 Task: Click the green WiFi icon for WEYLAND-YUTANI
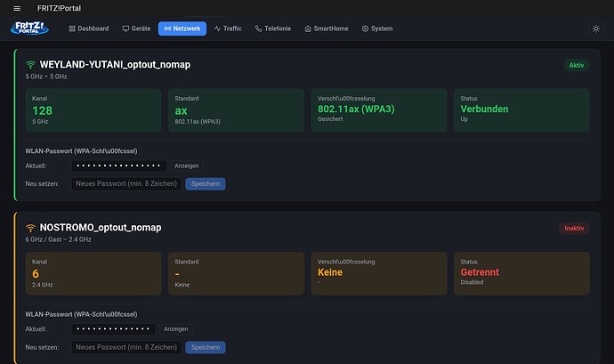[30, 65]
